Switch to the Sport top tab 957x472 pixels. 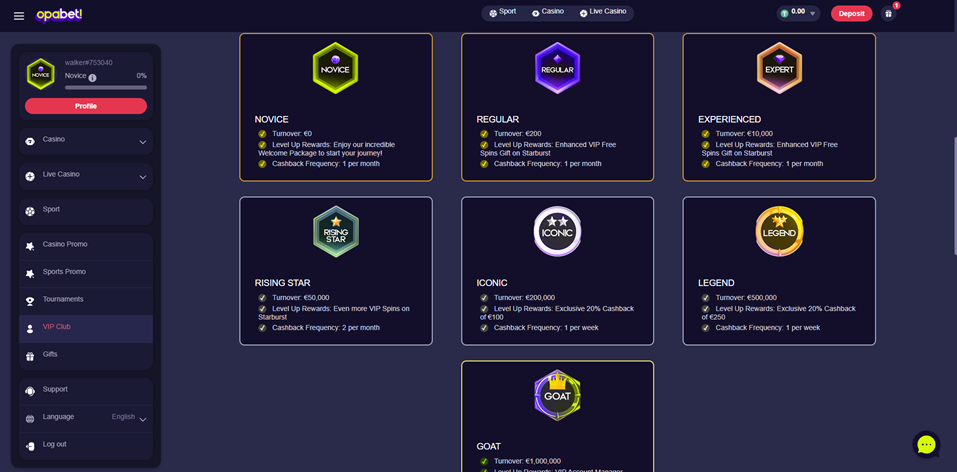point(503,12)
